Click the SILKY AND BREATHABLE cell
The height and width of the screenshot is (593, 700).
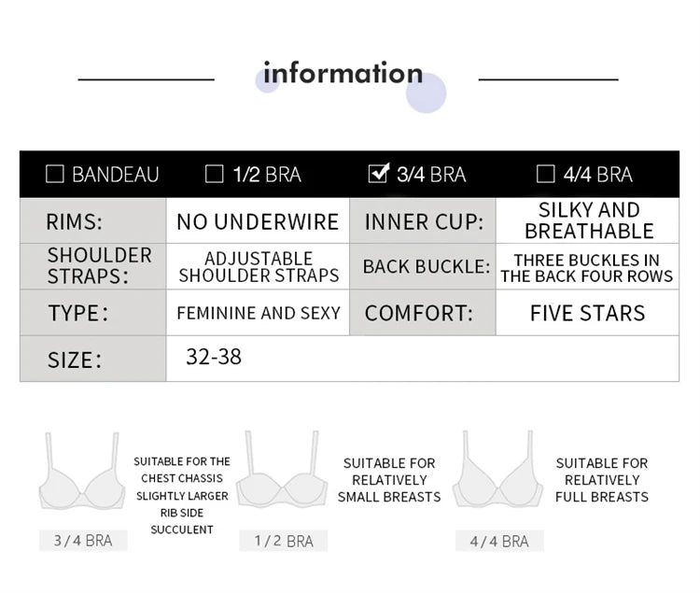tap(589, 221)
